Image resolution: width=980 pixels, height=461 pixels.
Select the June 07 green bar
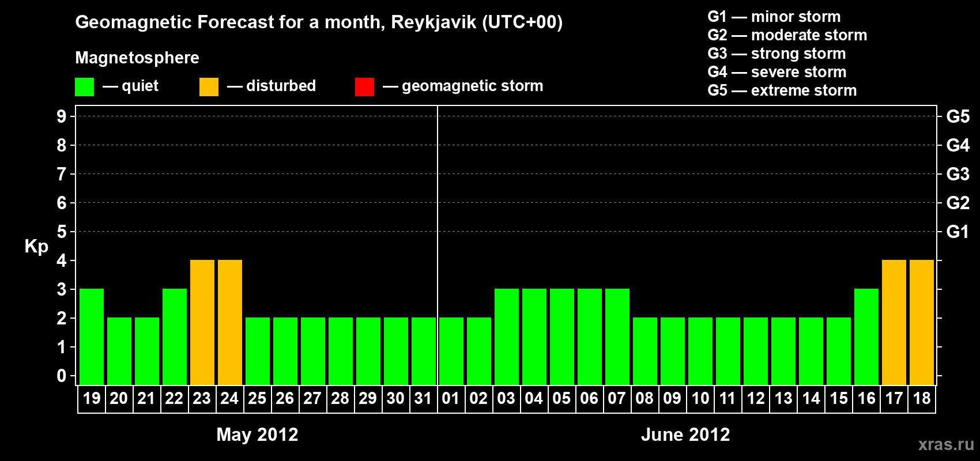[617, 337]
